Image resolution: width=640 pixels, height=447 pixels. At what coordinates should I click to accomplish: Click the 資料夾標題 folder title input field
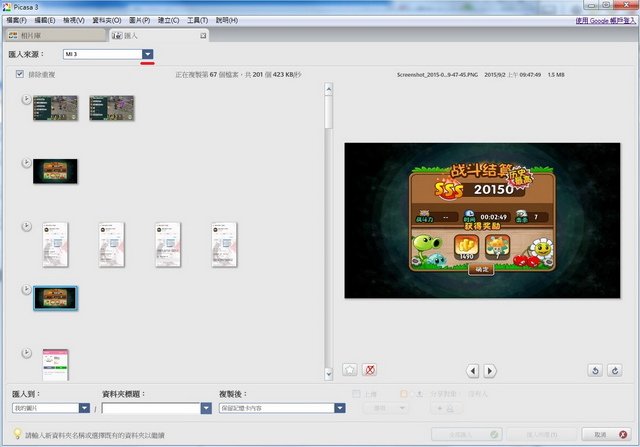click(x=151, y=408)
